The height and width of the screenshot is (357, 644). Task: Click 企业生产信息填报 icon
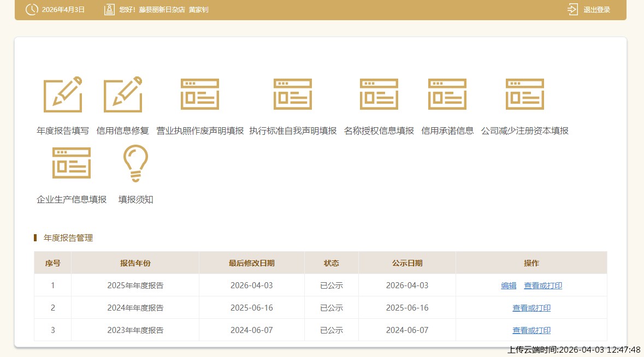[x=72, y=163]
